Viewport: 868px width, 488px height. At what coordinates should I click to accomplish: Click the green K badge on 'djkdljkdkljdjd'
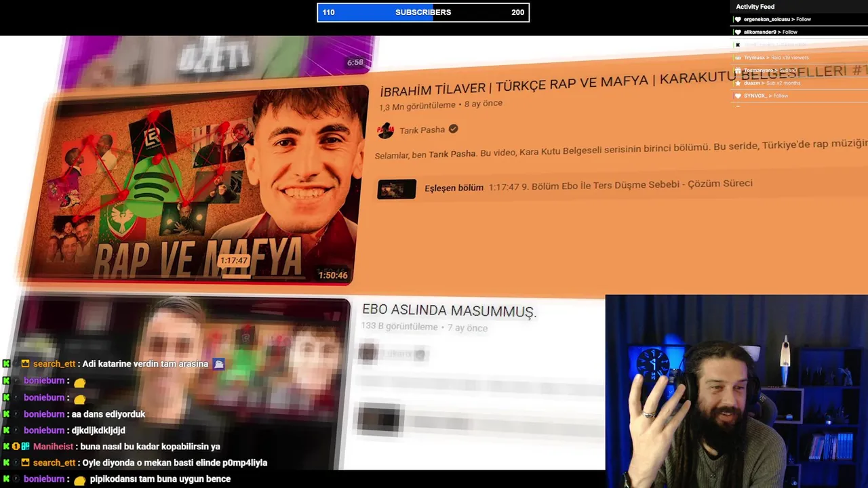pos(7,430)
